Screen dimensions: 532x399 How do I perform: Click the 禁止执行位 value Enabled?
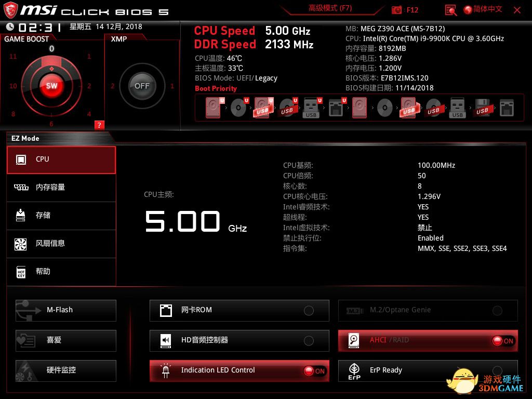431,238
